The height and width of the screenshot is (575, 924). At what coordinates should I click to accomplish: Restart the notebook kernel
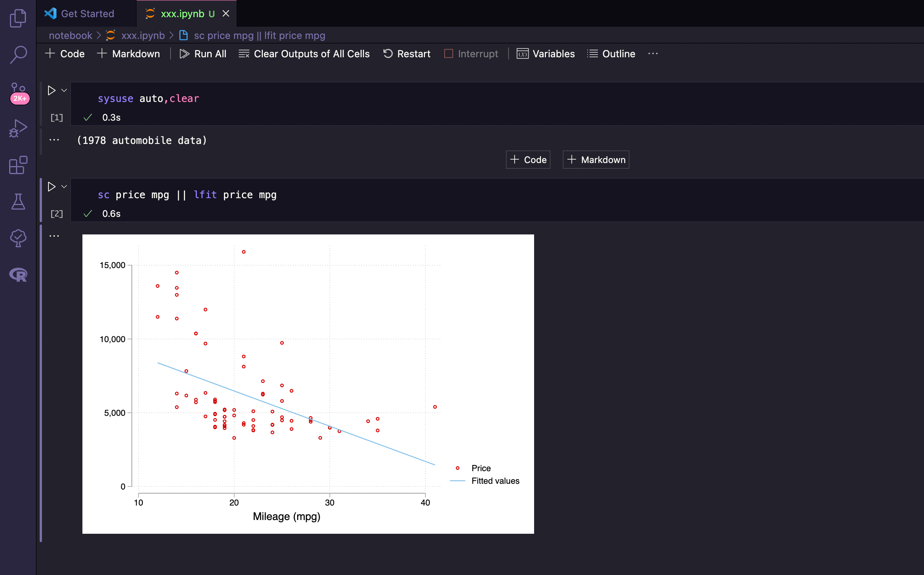click(407, 54)
